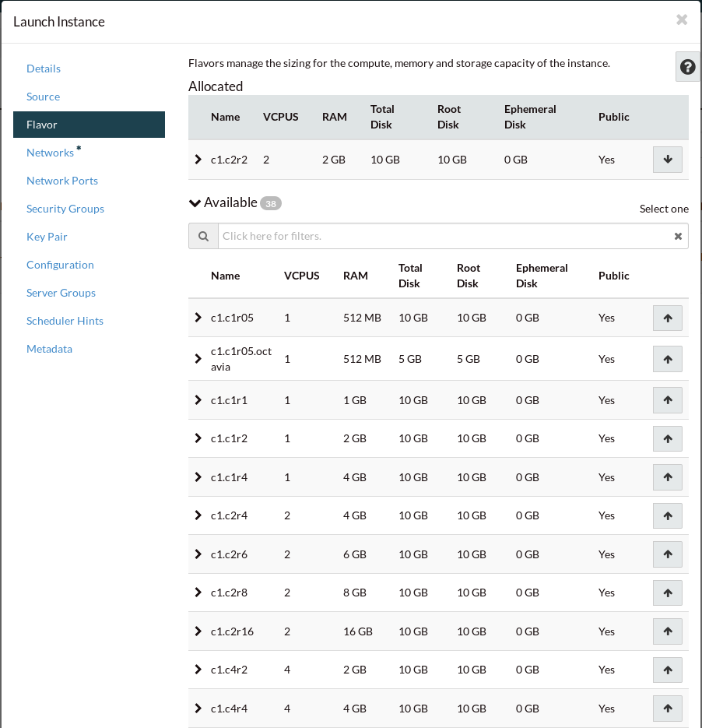Allocate the c1.c1r1 flavor with up arrow
The width and height of the screenshot is (702, 728).
[667, 400]
